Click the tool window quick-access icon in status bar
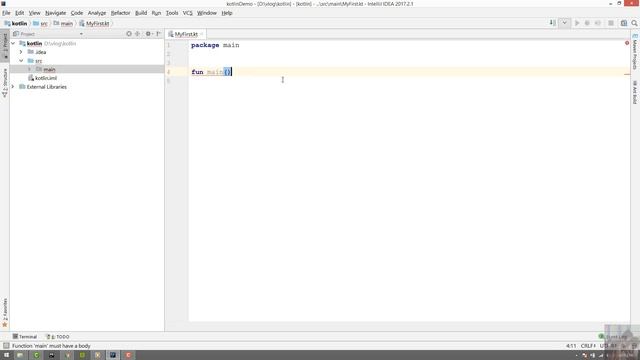Image resolution: width=640 pixels, height=360 pixels. 6,346
